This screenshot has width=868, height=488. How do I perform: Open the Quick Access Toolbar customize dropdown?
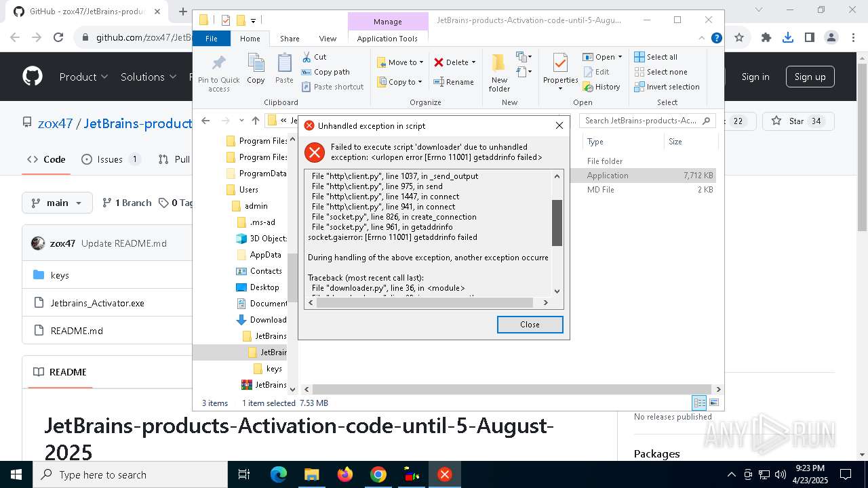(x=254, y=20)
